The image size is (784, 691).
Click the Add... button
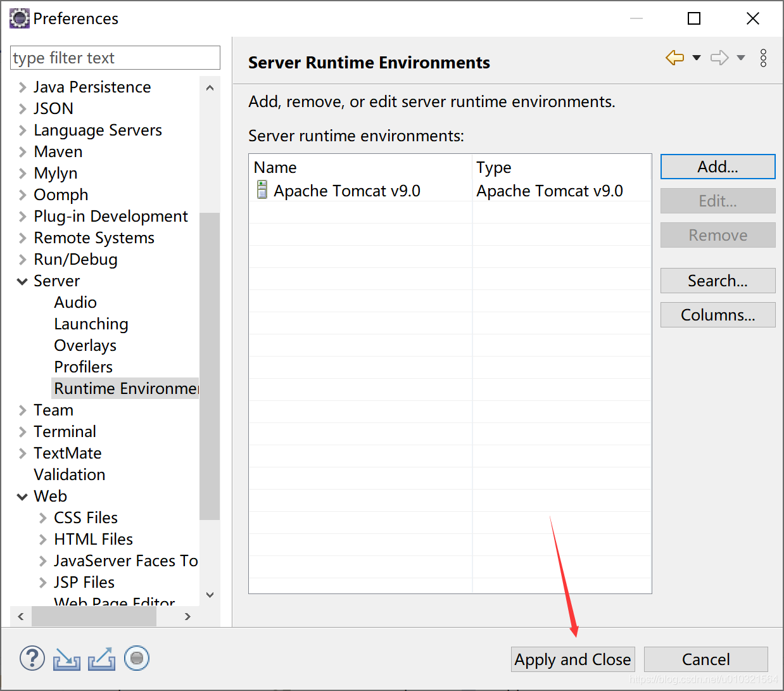[x=717, y=167]
